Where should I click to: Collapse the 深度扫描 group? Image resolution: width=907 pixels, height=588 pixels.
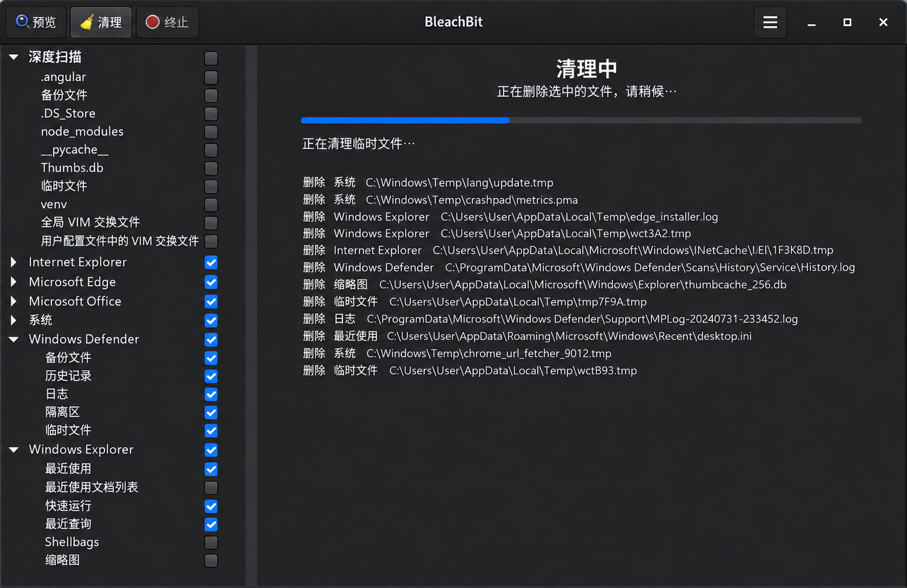14,57
